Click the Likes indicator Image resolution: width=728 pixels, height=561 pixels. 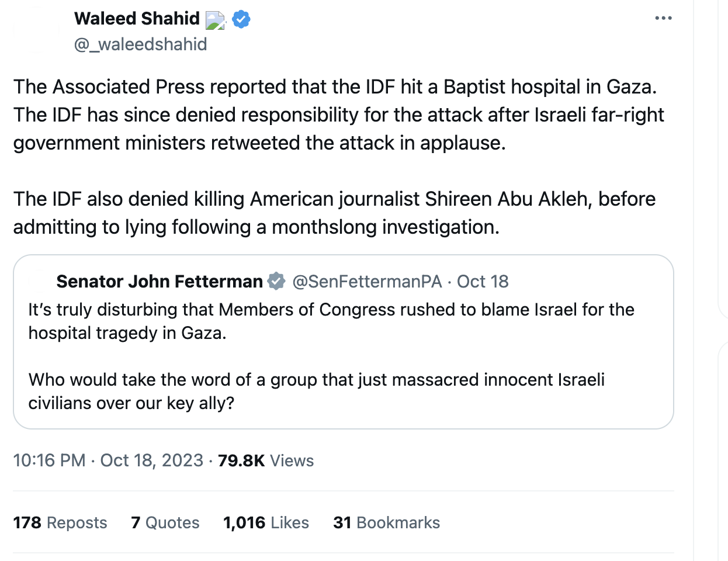pyautogui.click(x=266, y=522)
